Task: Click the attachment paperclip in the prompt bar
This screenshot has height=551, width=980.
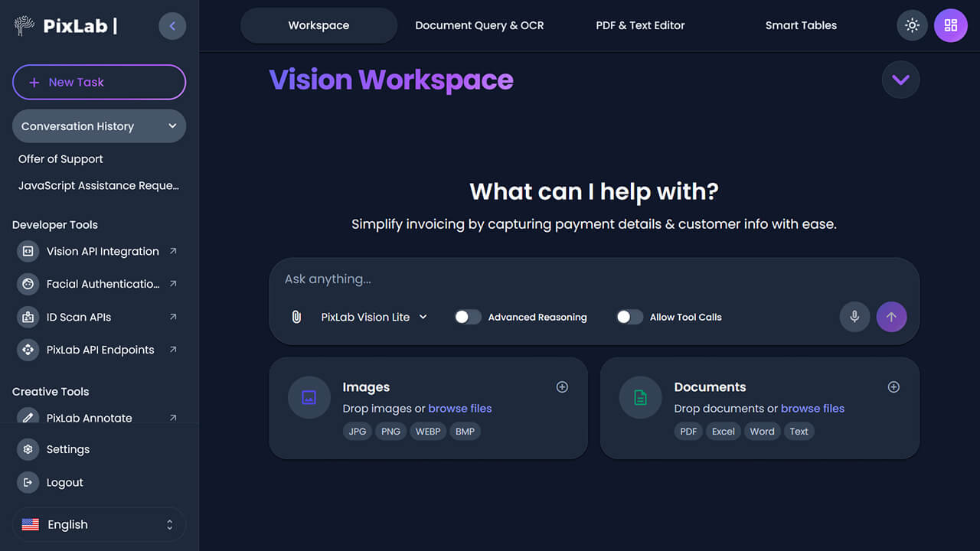Action: click(x=296, y=317)
